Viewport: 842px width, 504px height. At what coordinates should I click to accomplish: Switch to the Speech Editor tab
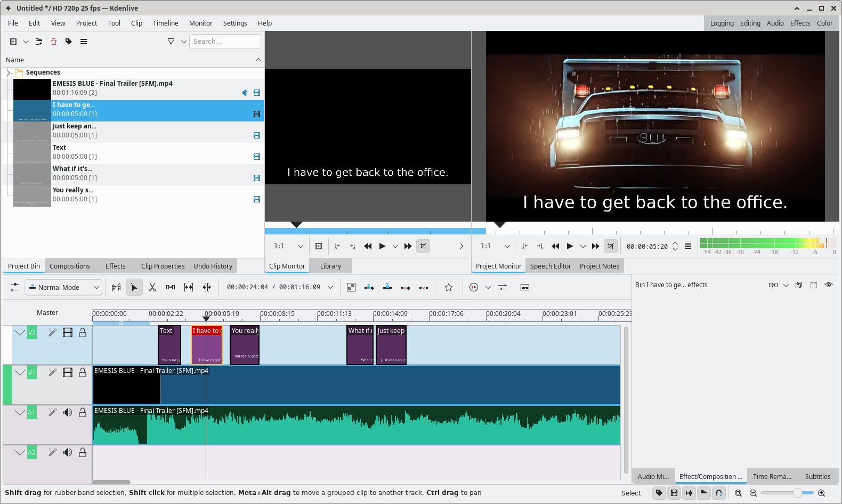(550, 266)
